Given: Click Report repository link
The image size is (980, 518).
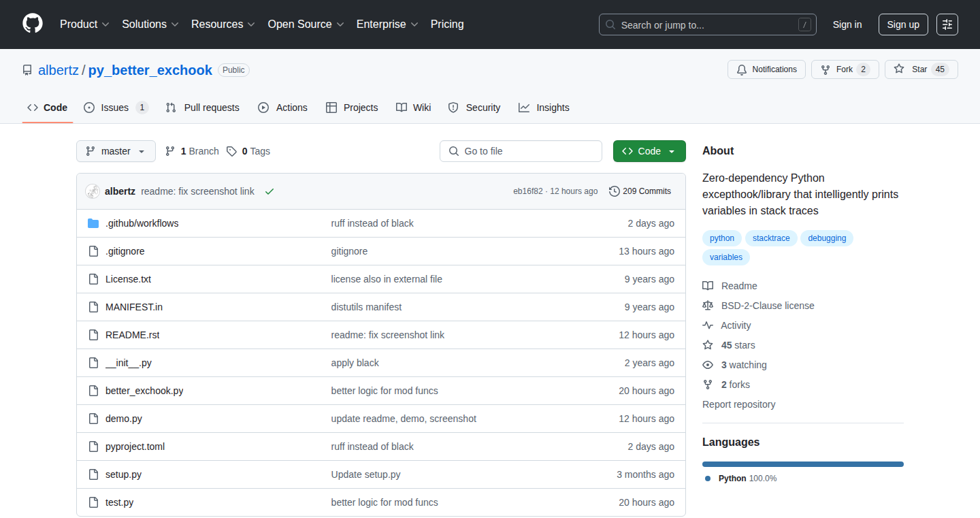Looking at the screenshot, I should 738,404.
